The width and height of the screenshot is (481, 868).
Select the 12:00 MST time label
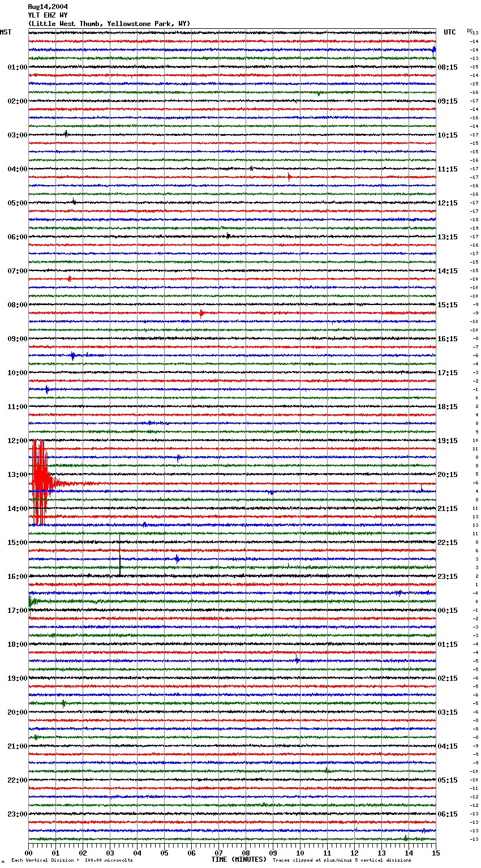pos(18,441)
